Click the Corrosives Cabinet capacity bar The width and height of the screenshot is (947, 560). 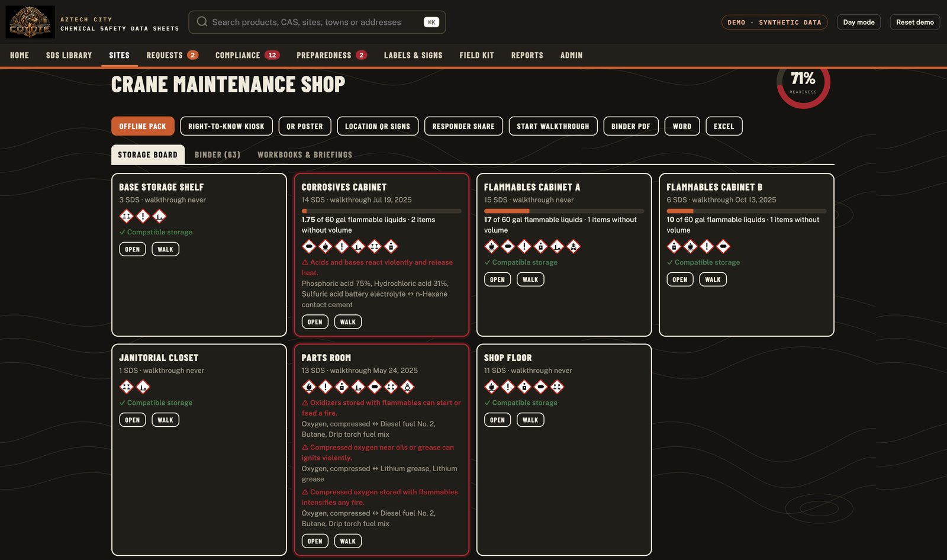pos(382,211)
